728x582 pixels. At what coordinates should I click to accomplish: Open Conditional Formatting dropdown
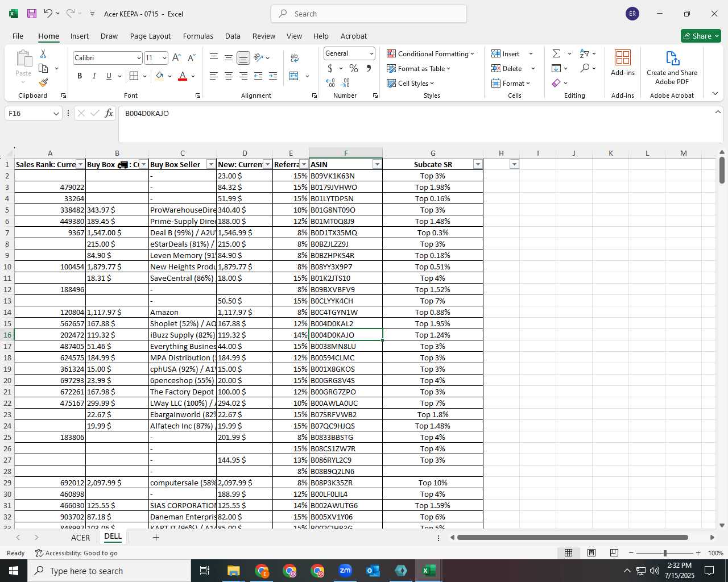tap(431, 53)
